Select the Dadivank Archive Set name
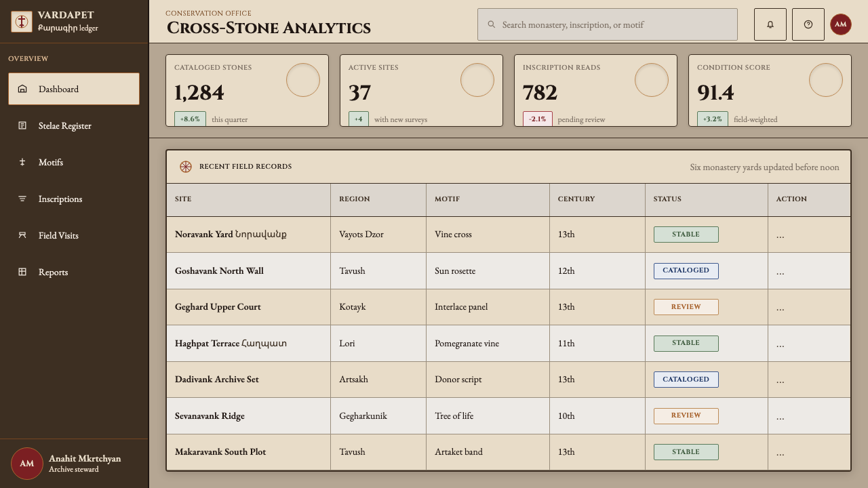Image resolution: width=868 pixels, height=488 pixels. [217, 380]
